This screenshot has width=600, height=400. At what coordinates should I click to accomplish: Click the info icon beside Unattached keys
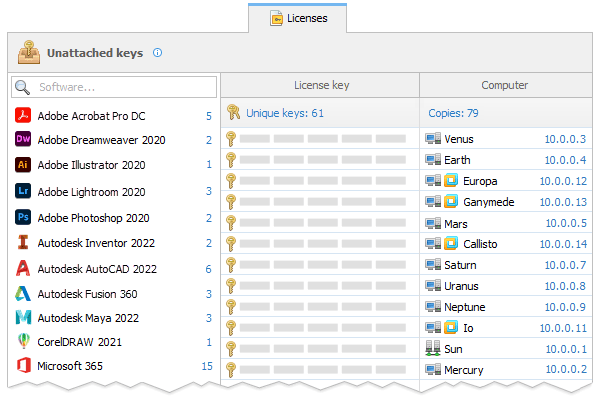157,52
